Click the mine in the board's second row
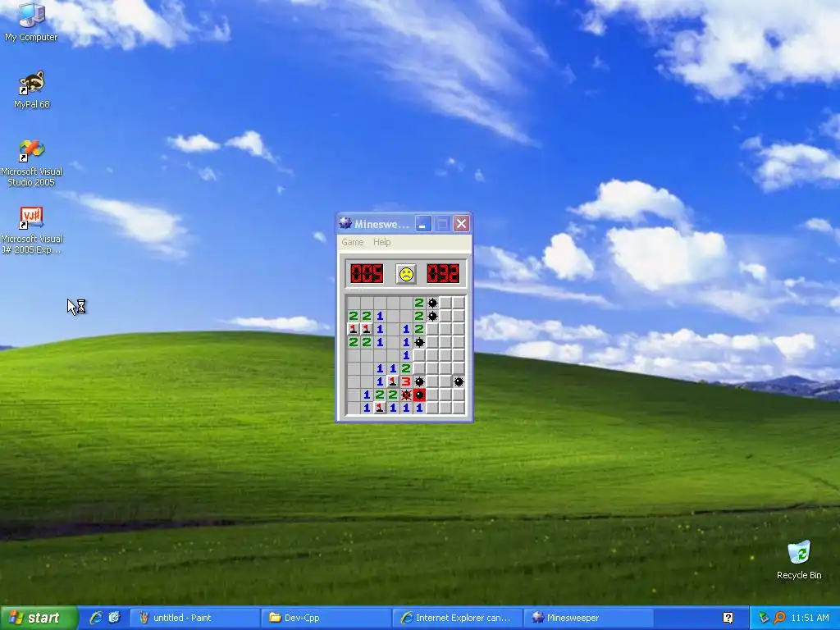The image size is (840, 630). [432, 316]
